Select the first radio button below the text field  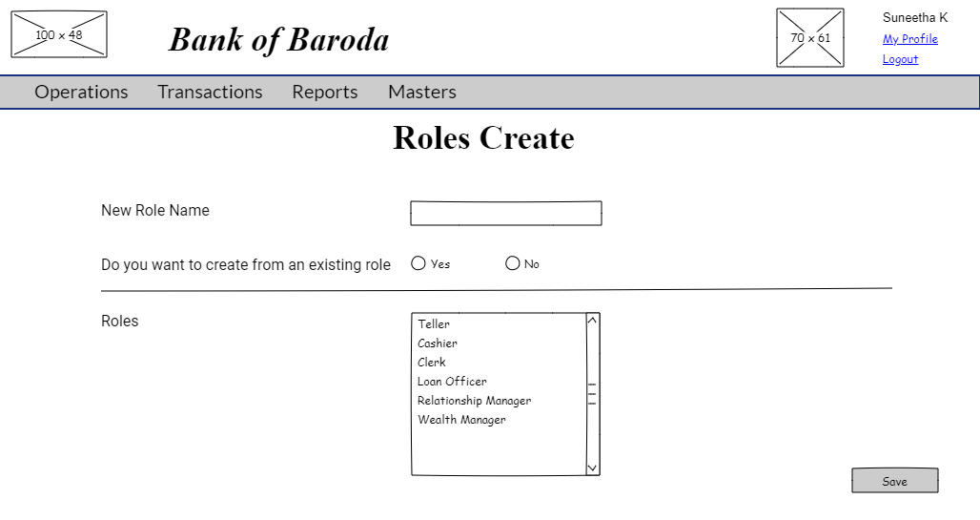[419, 263]
